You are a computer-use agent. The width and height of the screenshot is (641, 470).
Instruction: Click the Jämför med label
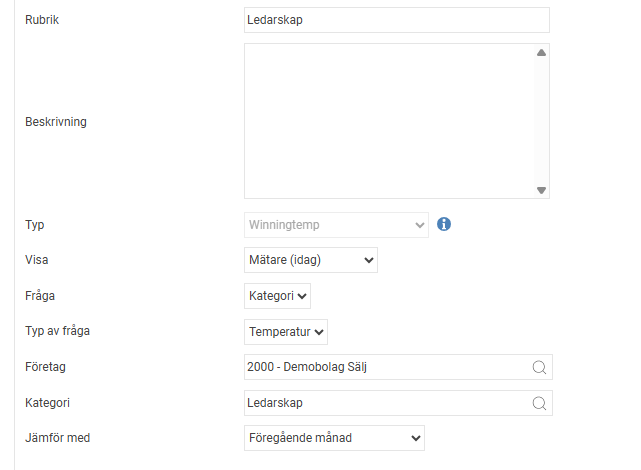[57, 438]
